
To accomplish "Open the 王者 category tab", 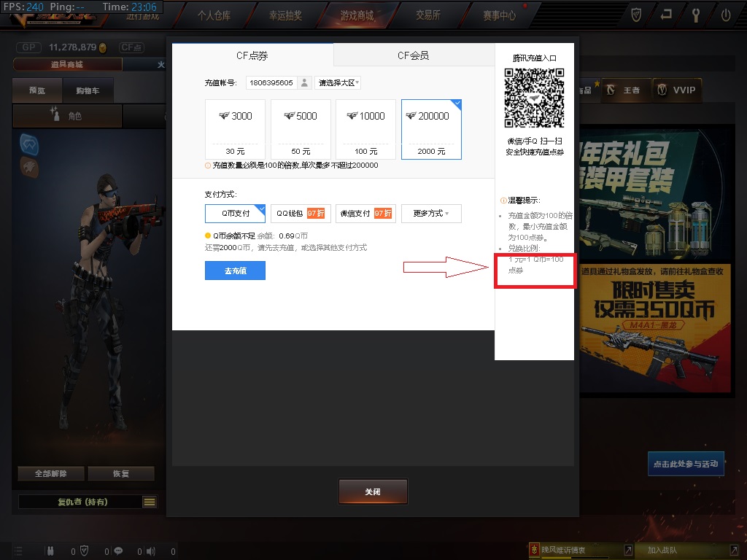I will [625, 90].
